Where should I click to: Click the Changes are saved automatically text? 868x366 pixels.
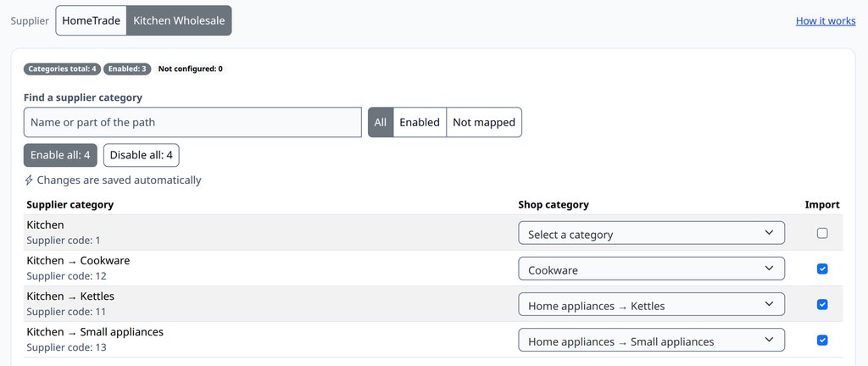[119, 180]
